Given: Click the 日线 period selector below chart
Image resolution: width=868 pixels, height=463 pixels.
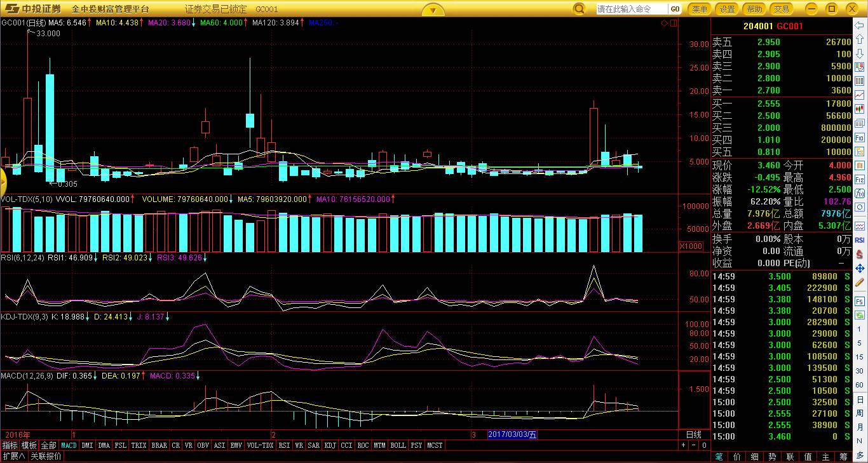Looking at the screenshot, I should (x=694, y=434).
